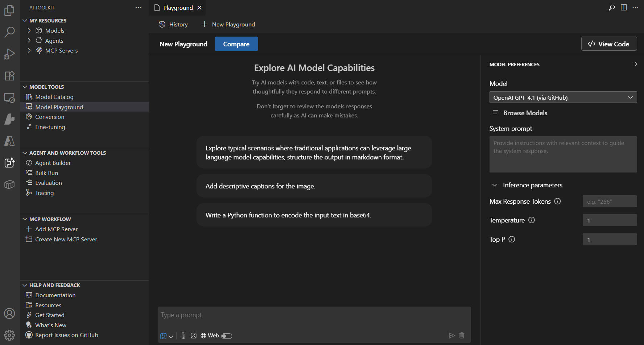Open the Fine-tuning tool

point(50,127)
